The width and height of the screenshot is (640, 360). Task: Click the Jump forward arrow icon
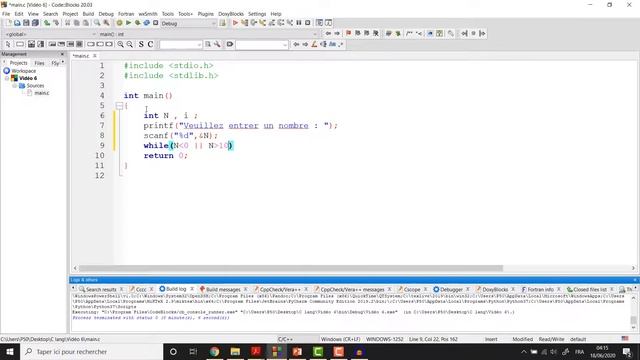point(337,33)
